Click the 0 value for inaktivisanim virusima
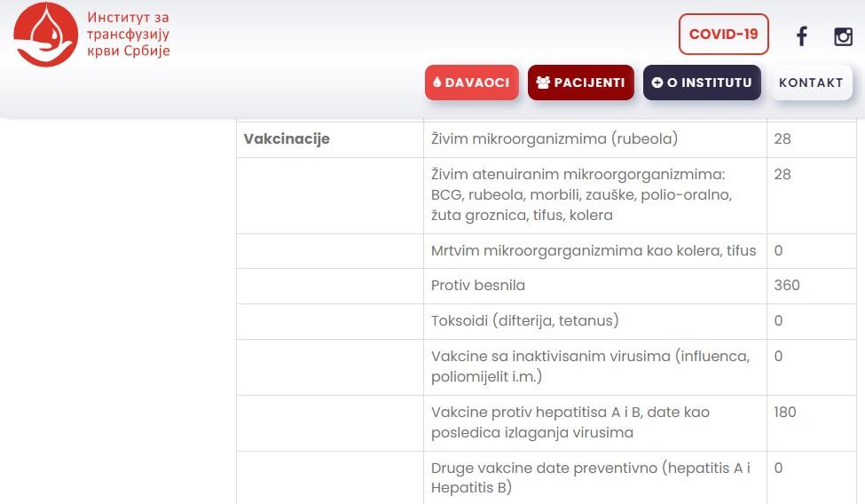The image size is (865, 504). coord(778,356)
